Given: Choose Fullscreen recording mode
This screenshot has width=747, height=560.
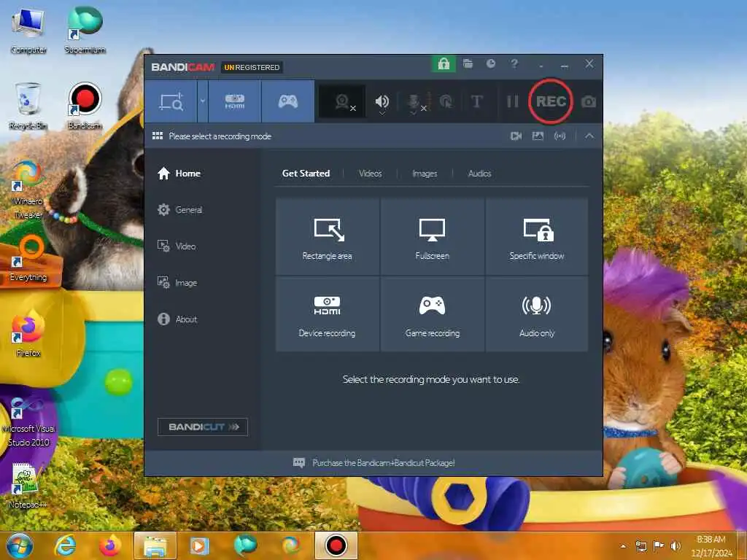Looking at the screenshot, I should 432,237.
